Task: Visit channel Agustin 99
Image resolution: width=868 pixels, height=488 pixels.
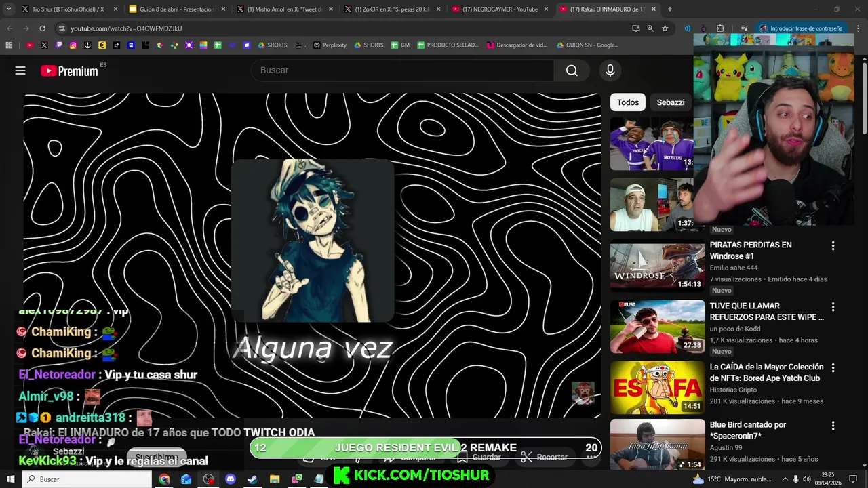Action: pyautogui.click(x=726, y=448)
